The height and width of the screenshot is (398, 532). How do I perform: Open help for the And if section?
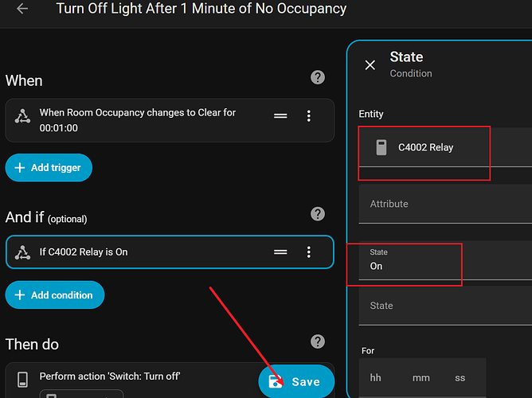click(x=318, y=214)
